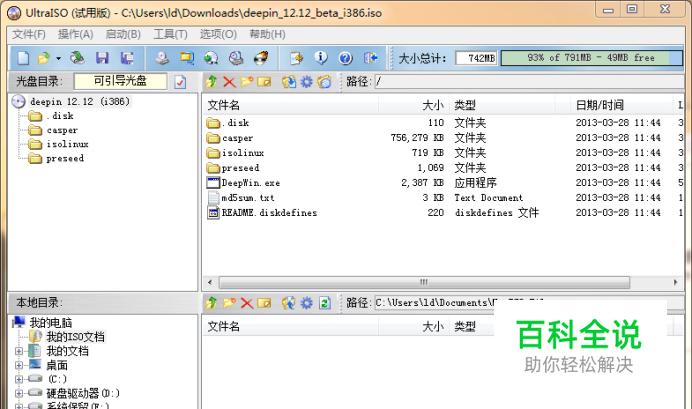Click red X delete in local toolbar
Image resolution: width=692 pixels, height=409 pixels.
point(247,303)
